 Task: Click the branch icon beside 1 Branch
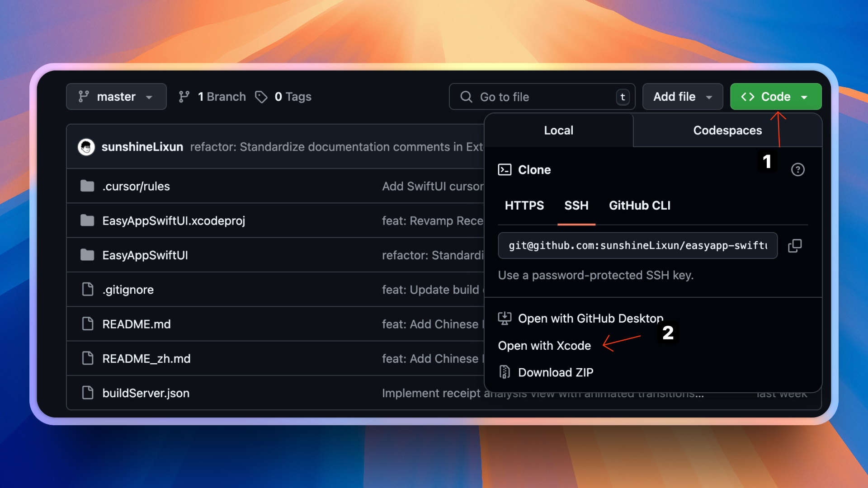point(184,97)
